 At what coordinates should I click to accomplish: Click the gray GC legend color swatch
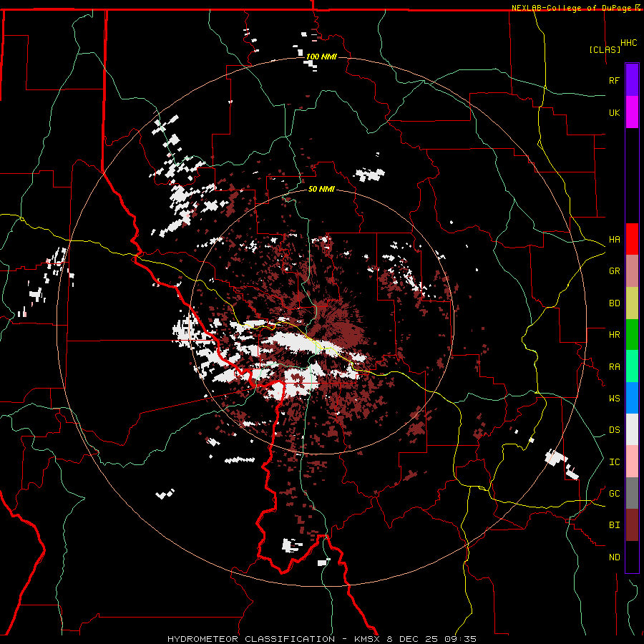(x=632, y=493)
